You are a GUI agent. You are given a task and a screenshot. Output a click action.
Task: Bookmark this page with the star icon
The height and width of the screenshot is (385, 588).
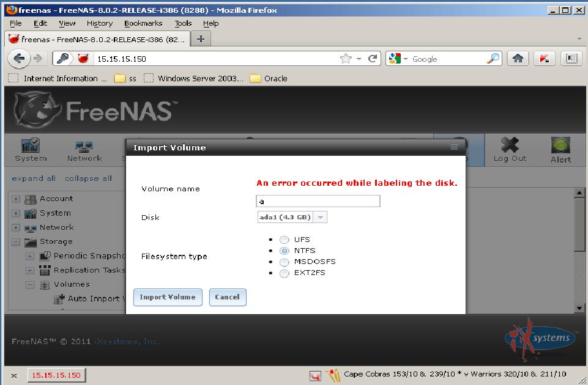[x=345, y=59]
